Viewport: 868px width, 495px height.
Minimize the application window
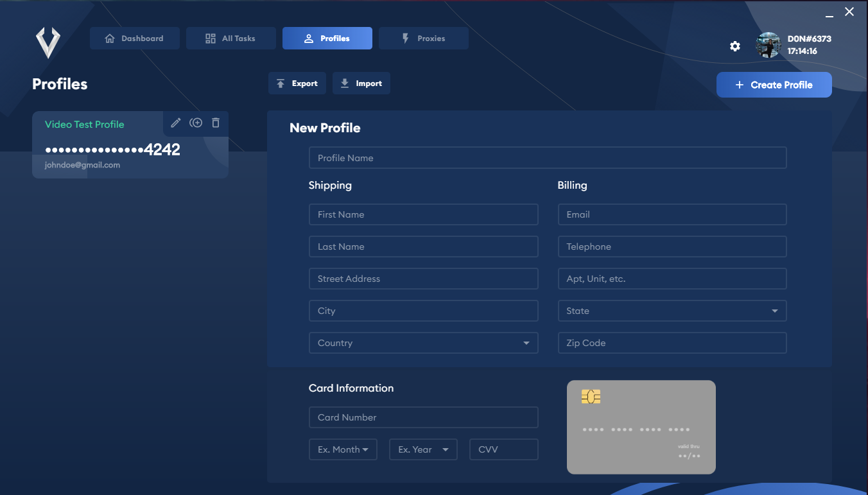point(829,12)
